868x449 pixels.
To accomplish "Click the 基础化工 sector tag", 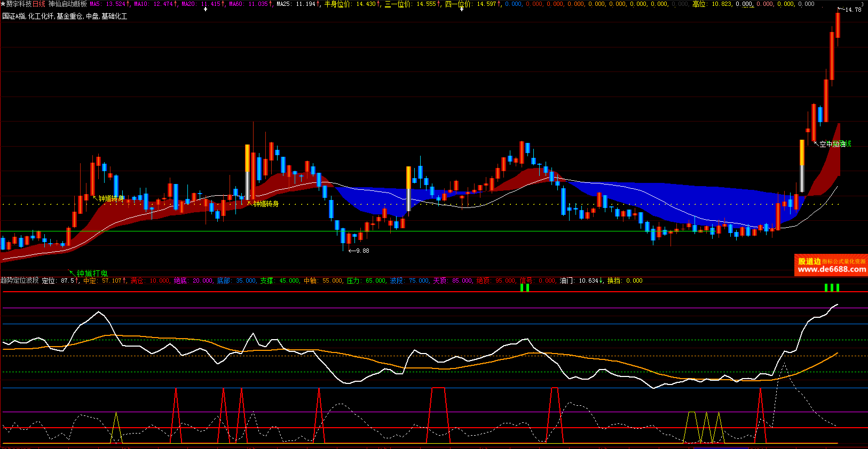I will click(114, 17).
